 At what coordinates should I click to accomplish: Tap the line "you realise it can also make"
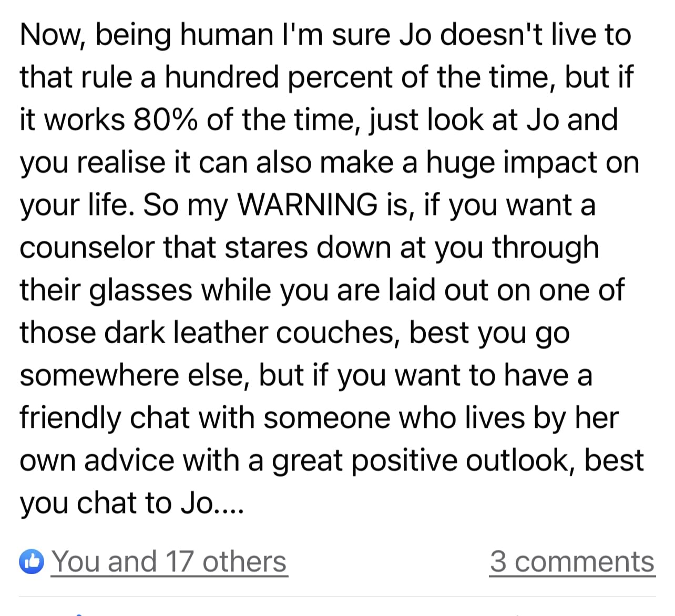point(330,163)
